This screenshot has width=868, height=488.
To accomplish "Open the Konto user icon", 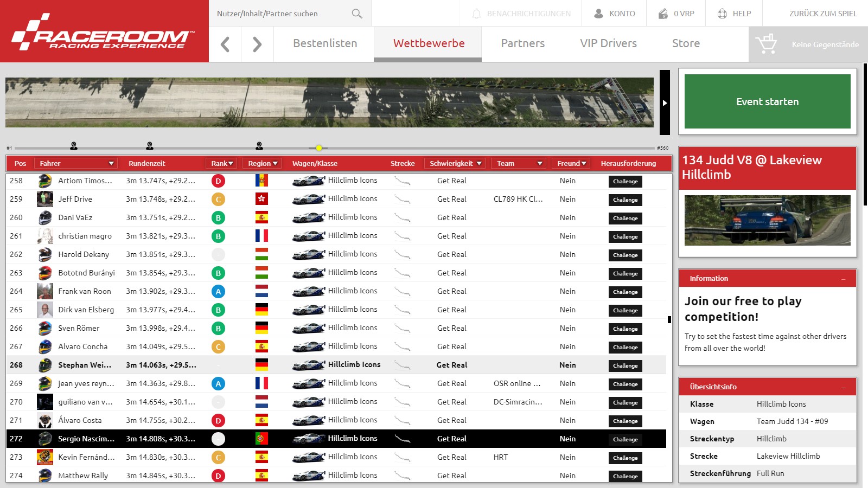I will click(x=598, y=14).
